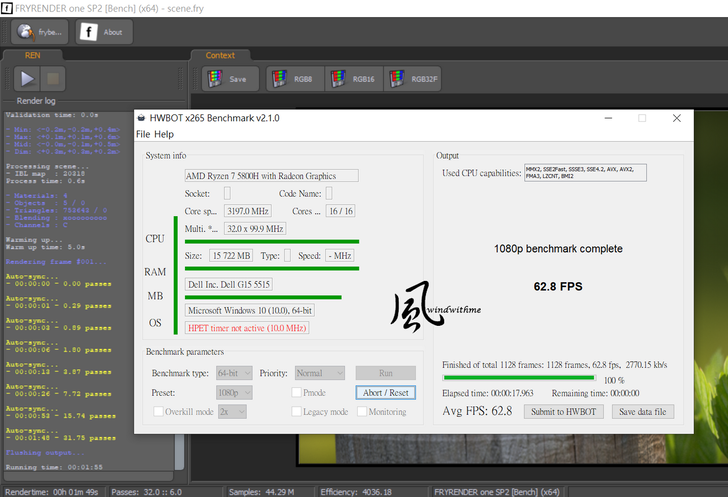Viewport: 728px width, 497px height.
Task: Check the Legacy mode option
Action: 296,411
